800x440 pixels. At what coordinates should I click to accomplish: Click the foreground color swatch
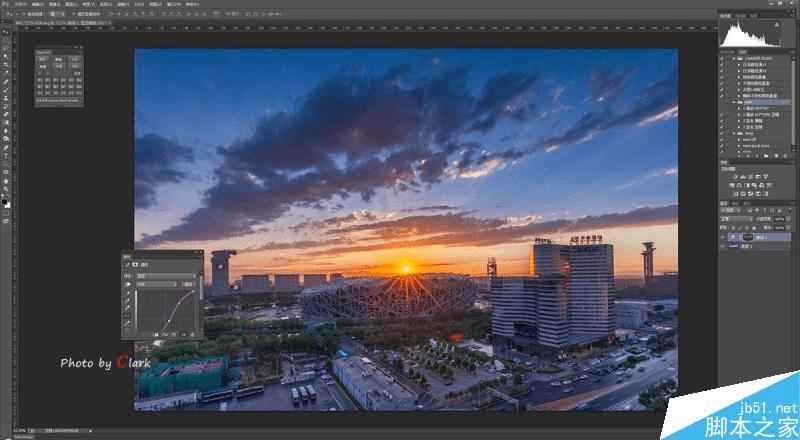pos(4,202)
